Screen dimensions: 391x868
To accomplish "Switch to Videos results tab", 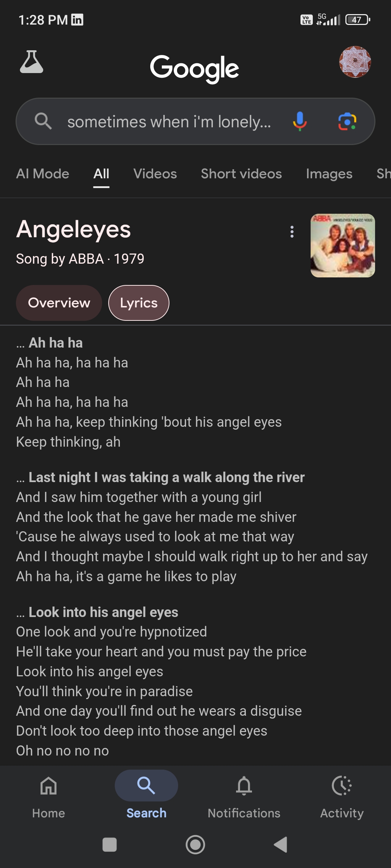I will click(155, 174).
